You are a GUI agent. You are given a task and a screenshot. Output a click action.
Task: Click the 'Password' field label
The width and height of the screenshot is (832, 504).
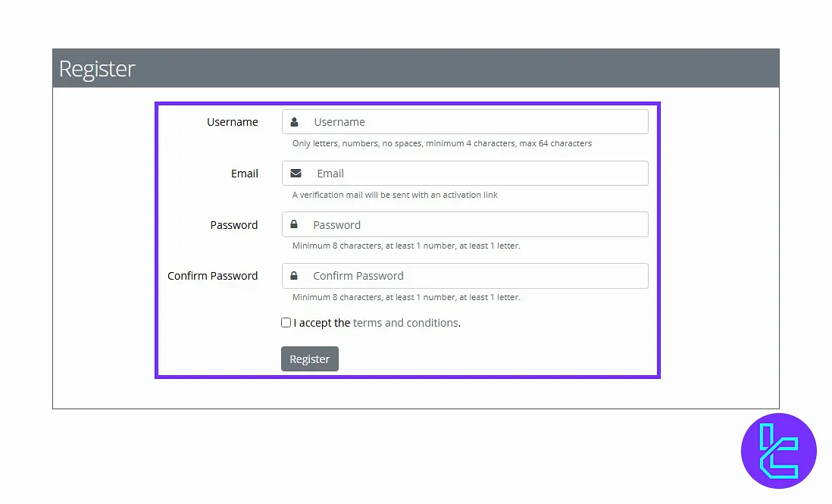(x=233, y=225)
